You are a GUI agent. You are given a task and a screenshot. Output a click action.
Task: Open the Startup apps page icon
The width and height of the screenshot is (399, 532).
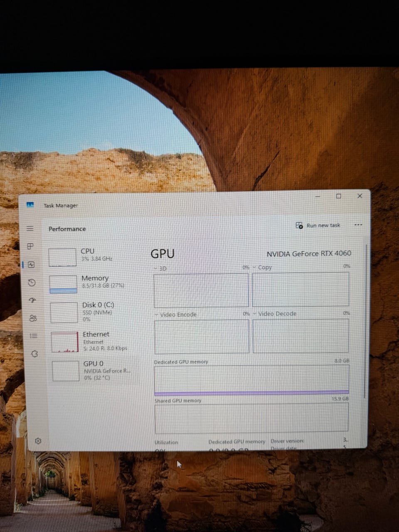[x=32, y=300]
